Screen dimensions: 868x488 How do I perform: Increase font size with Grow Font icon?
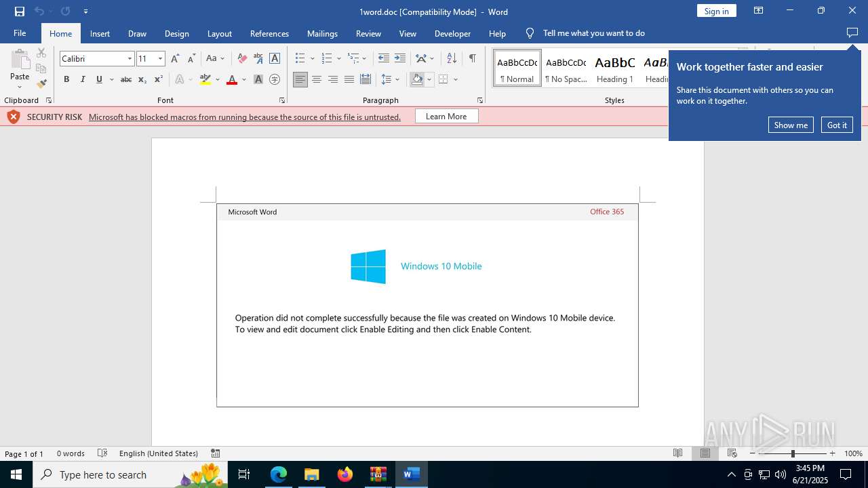(x=175, y=58)
